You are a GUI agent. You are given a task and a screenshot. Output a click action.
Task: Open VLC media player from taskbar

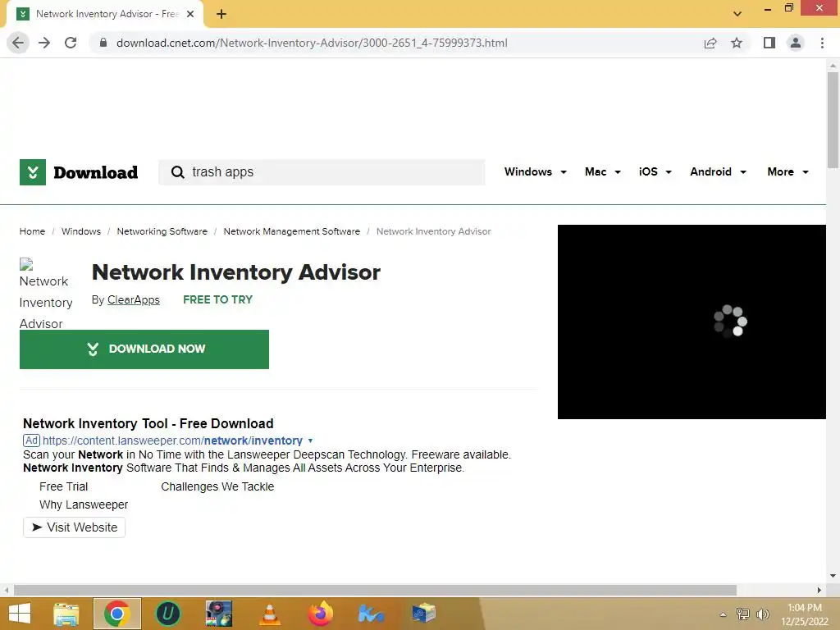click(x=269, y=614)
